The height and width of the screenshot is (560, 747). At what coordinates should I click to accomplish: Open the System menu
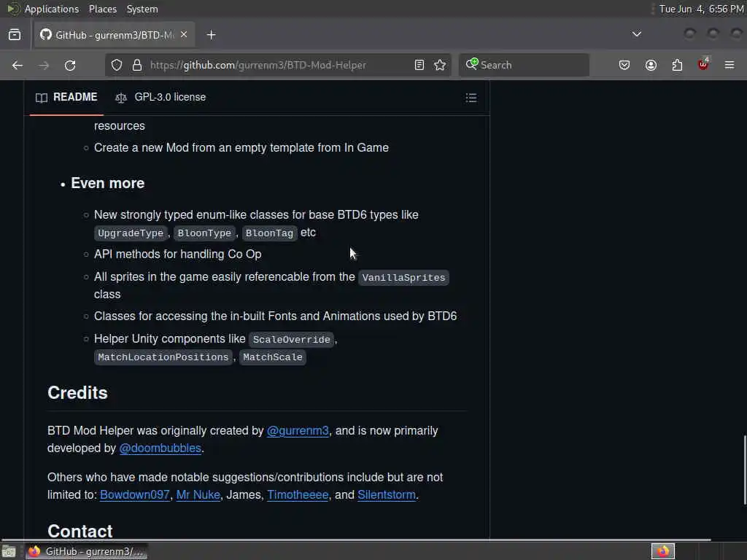click(x=142, y=9)
